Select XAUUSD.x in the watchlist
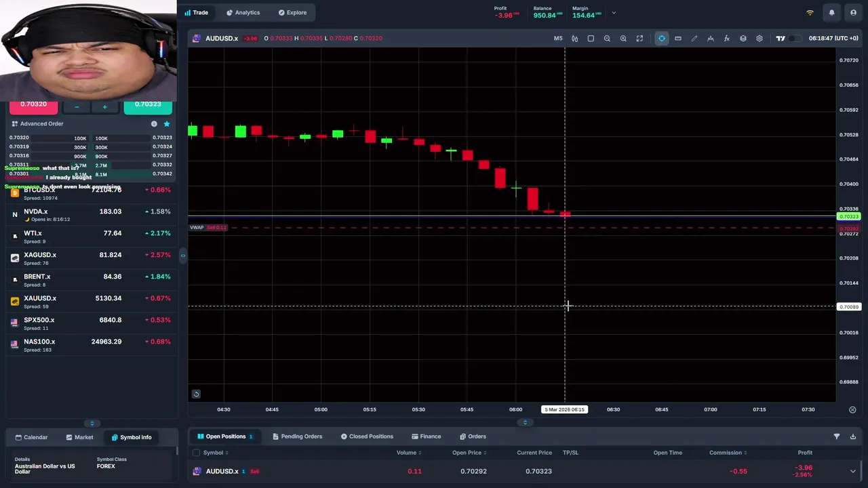 point(90,302)
